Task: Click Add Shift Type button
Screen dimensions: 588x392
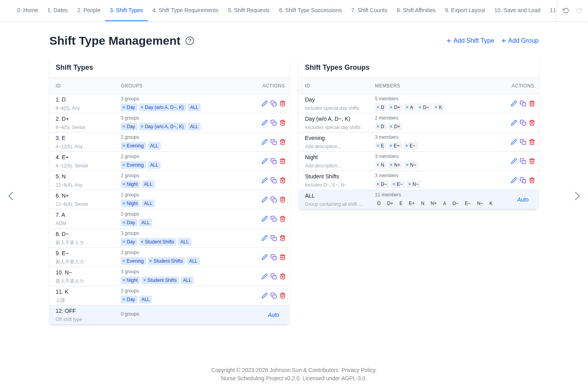Action: tap(470, 41)
